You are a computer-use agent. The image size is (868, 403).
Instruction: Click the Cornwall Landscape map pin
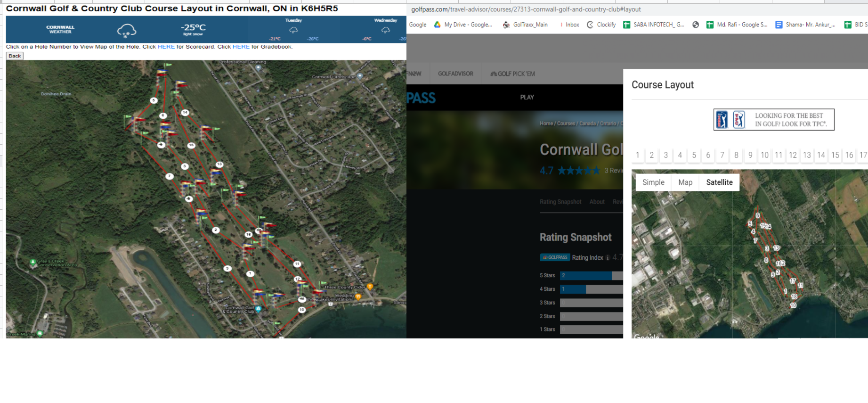tap(360, 76)
